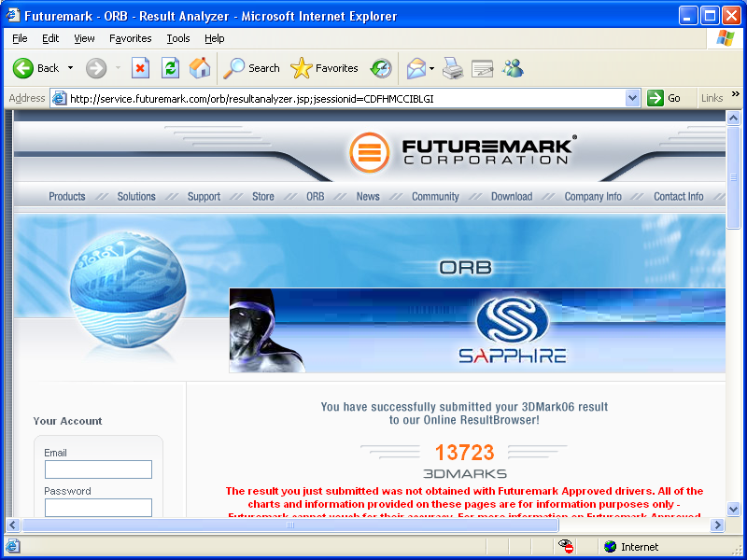747x560 pixels.
Task: Click the green Go button
Action: coord(664,98)
